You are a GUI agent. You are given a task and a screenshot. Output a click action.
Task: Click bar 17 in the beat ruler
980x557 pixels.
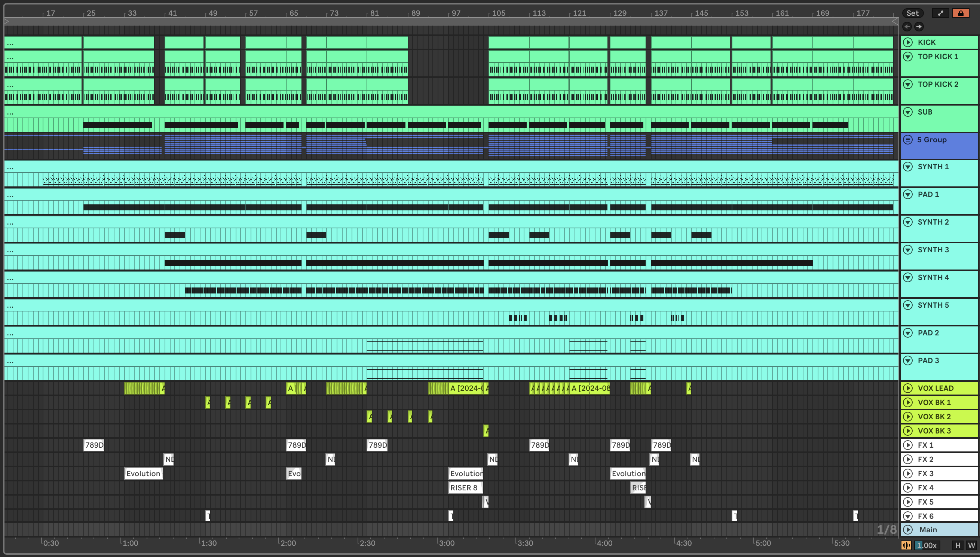(x=50, y=13)
